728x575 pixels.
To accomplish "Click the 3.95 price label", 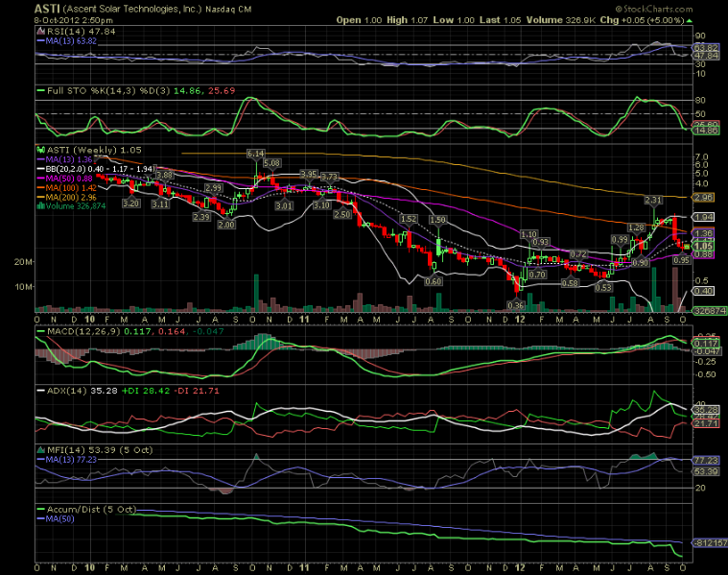I will coord(309,175).
